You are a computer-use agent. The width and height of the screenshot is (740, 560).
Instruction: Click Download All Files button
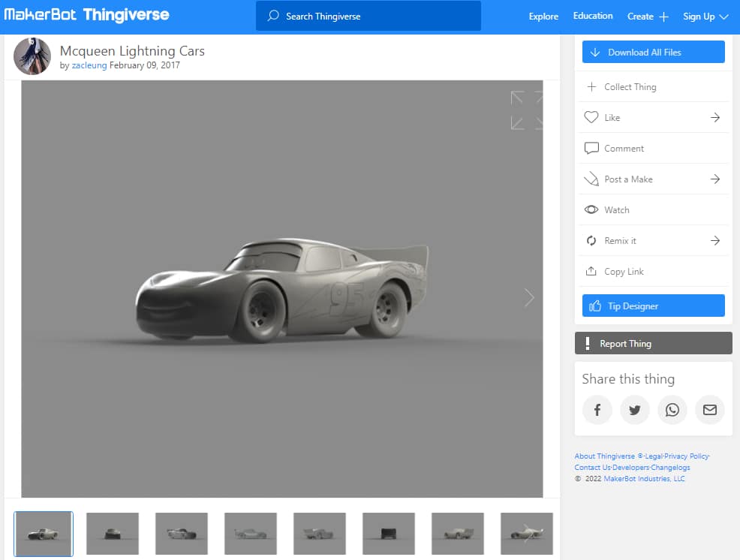pyautogui.click(x=653, y=52)
